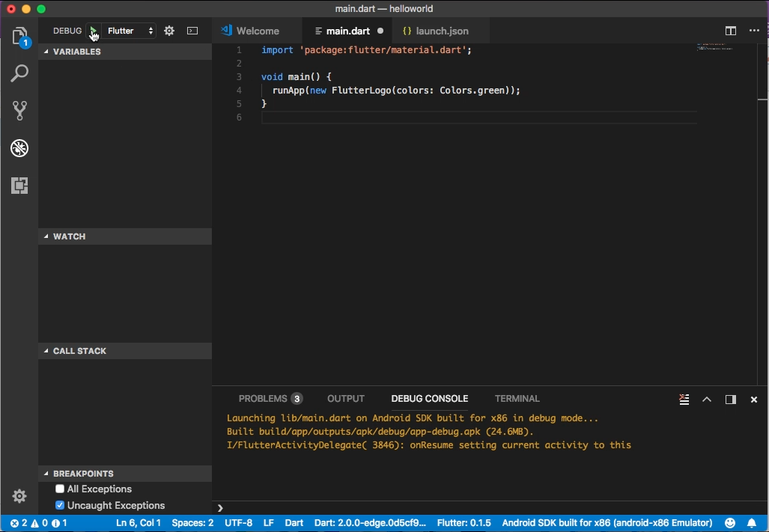Click the 'Launching lib/main.dart' console line
The width and height of the screenshot is (769, 532).
[413, 418]
